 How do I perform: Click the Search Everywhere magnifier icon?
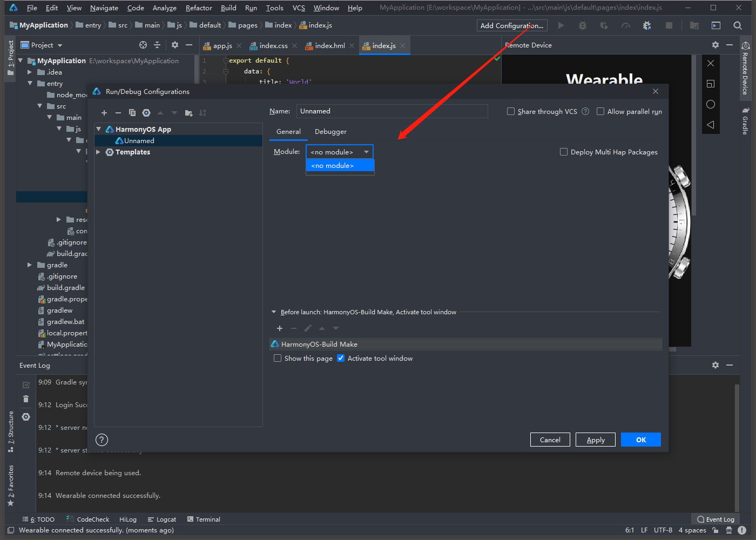point(738,25)
